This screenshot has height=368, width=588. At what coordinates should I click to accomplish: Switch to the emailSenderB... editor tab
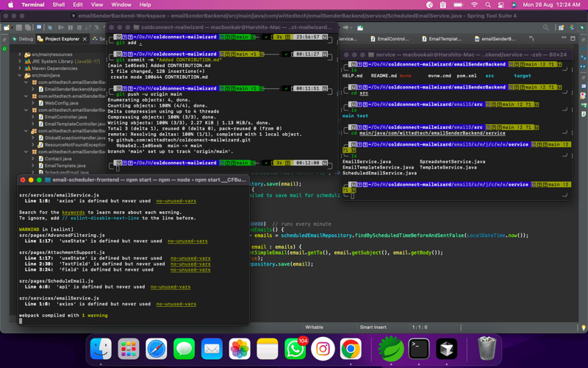[x=495, y=39]
